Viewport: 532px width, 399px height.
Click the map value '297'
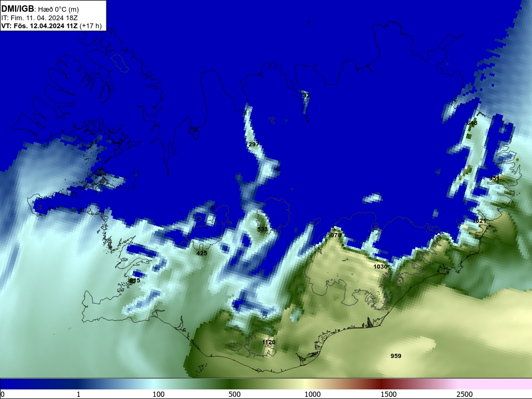(x=254, y=144)
